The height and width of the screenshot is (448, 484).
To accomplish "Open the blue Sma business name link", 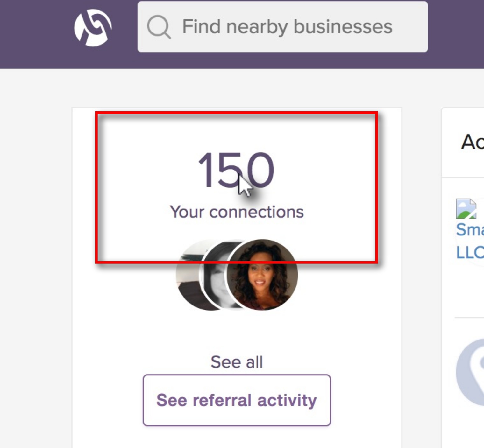I will pos(470,229).
